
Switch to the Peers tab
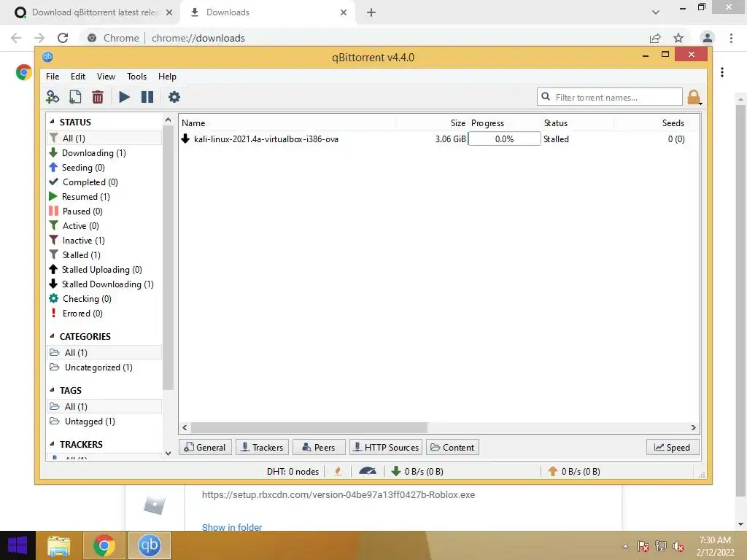(319, 447)
